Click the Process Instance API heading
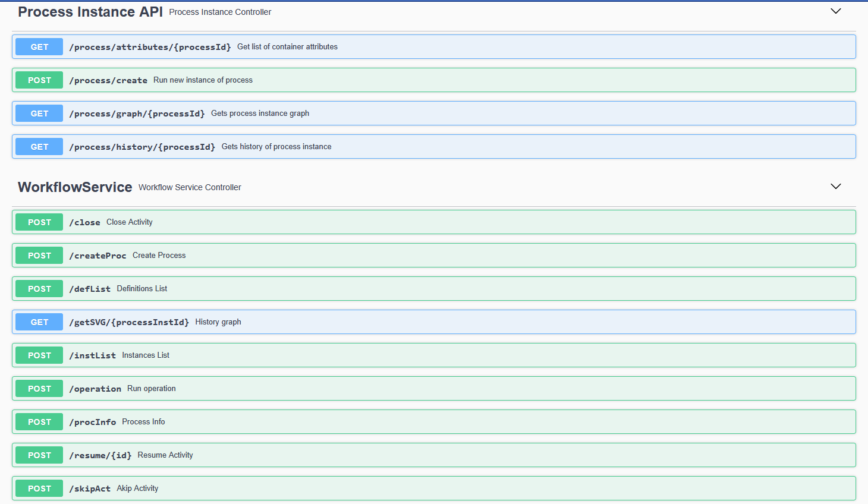Screen dimensions: 868x504 coord(90,12)
